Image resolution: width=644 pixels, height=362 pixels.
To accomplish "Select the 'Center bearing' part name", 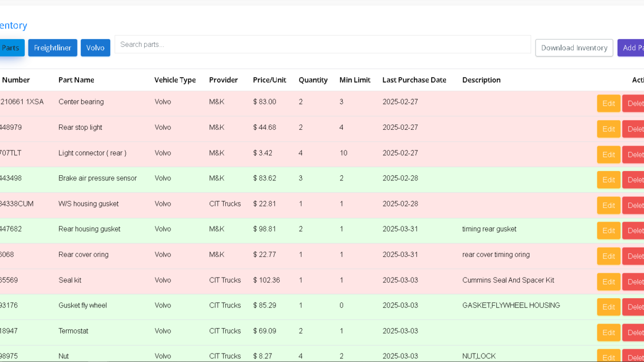I will [81, 102].
